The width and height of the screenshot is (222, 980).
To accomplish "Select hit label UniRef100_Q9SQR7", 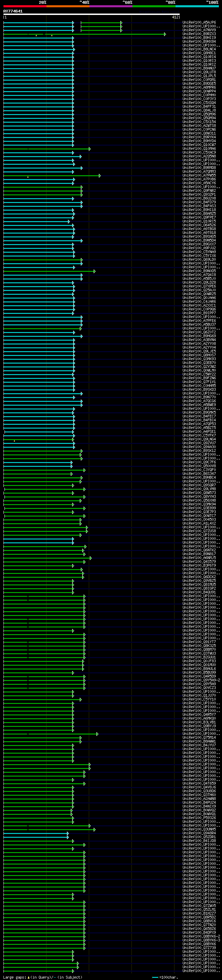I will 199,485.
